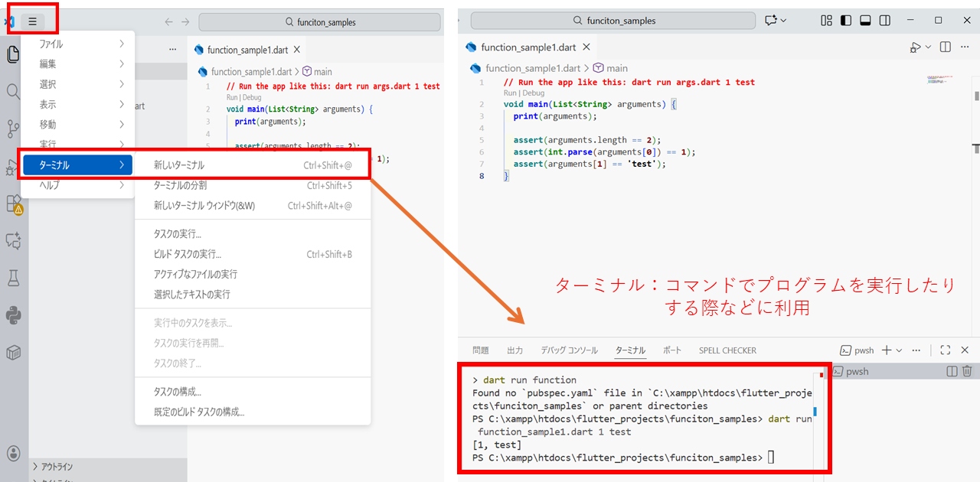This screenshot has width=980, height=482.
Task: Switch to デバッグ コンソール tab
Action: (x=570, y=350)
